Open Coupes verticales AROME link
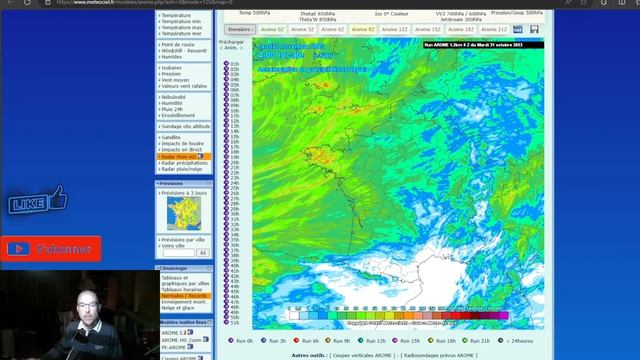This screenshot has width=640, height=360. point(363,356)
